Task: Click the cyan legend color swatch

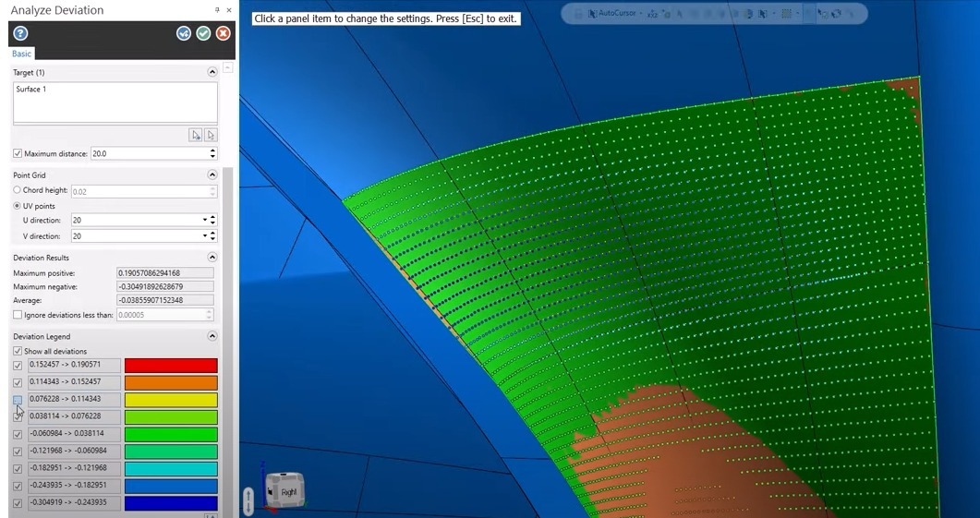Action: (171, 469)
